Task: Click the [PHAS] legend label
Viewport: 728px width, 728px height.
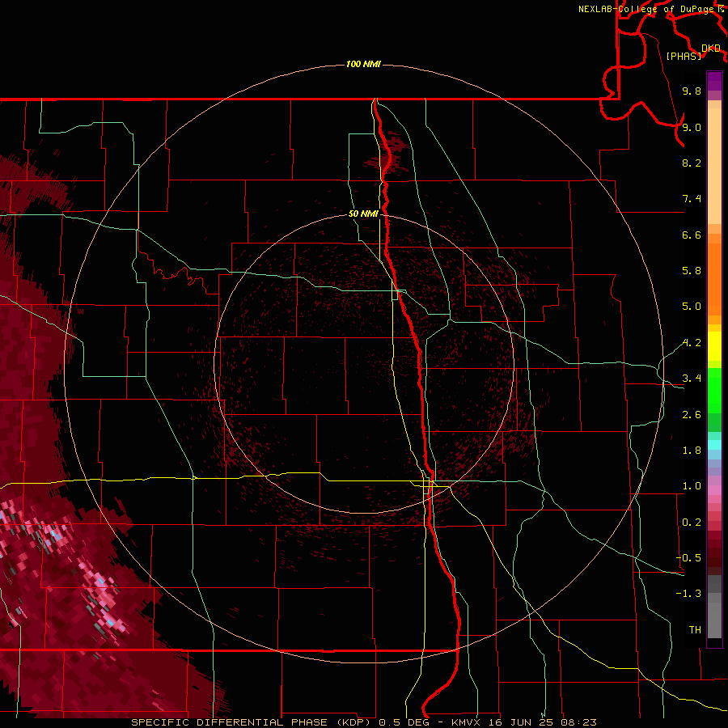Action: [684, 56]
